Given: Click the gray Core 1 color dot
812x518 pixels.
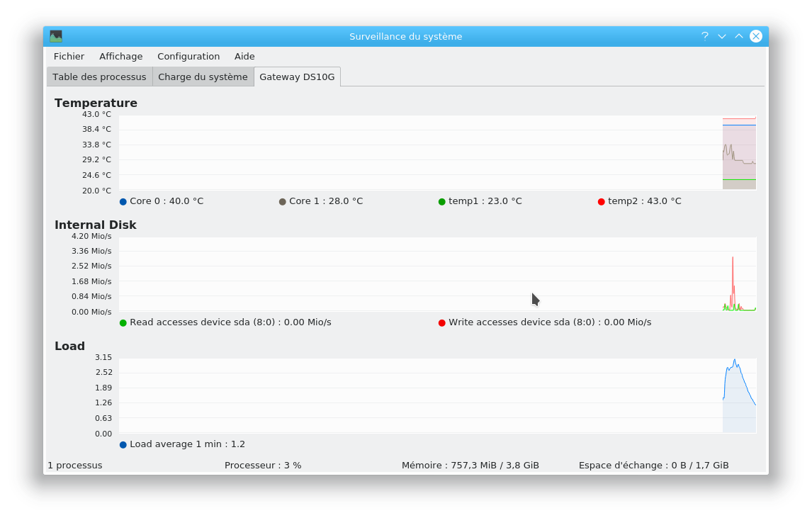Looking at the screenshot, I should pos(283,201).
